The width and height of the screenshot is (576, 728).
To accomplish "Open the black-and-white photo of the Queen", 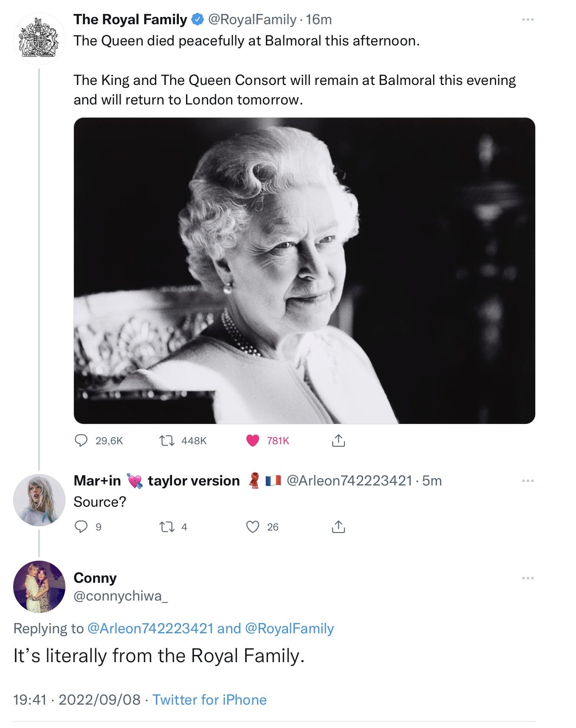I will pos(304,271).
